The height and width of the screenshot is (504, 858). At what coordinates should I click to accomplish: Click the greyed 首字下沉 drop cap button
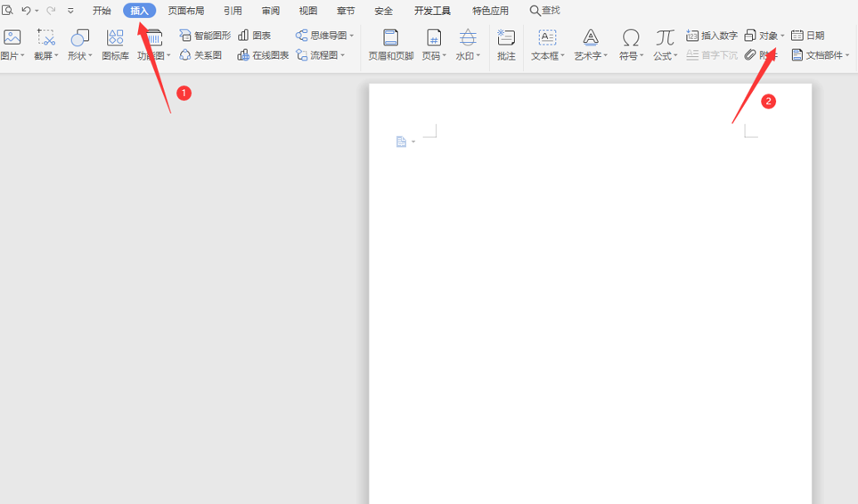[712, 55]
